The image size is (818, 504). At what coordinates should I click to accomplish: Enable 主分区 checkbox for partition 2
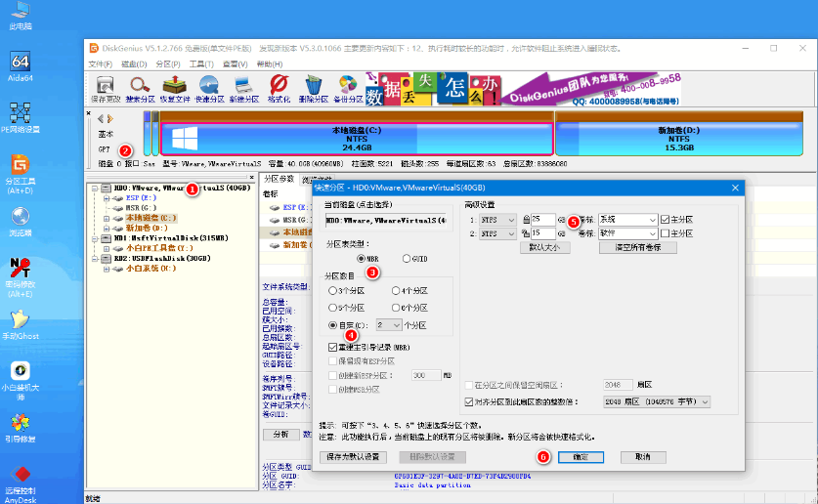pyautogui.click(x=666, y=233)
